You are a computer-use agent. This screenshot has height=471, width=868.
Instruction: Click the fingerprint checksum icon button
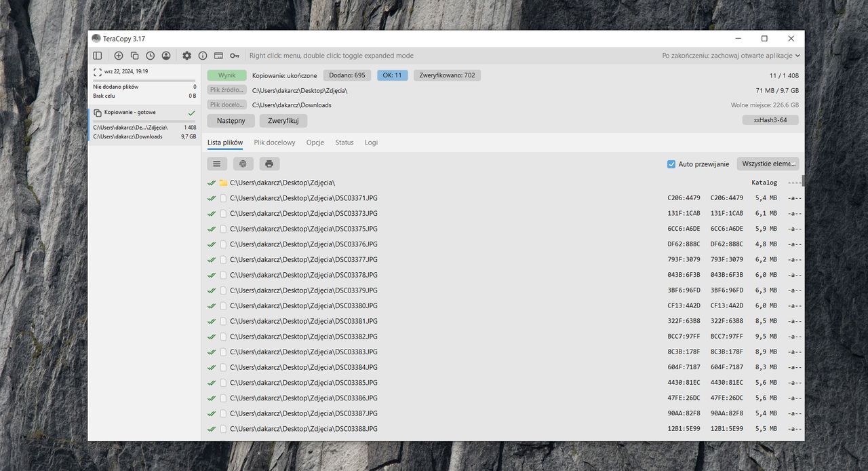pyautogui.click(x=243, y=164)
